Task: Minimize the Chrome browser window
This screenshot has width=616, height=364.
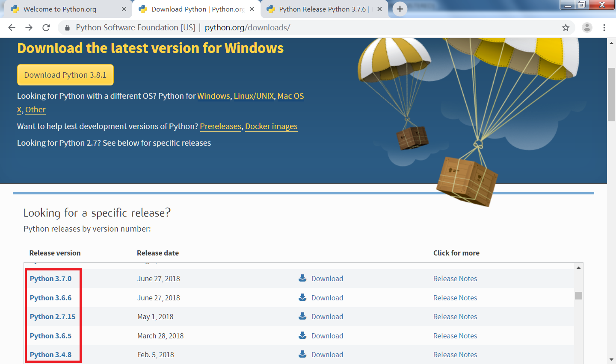Action: (567, 5)
